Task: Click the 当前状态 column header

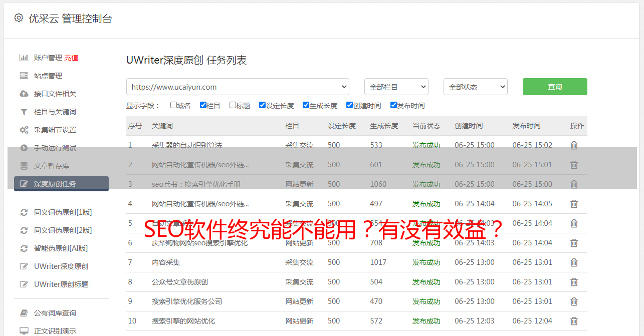Action: [426, 126]
